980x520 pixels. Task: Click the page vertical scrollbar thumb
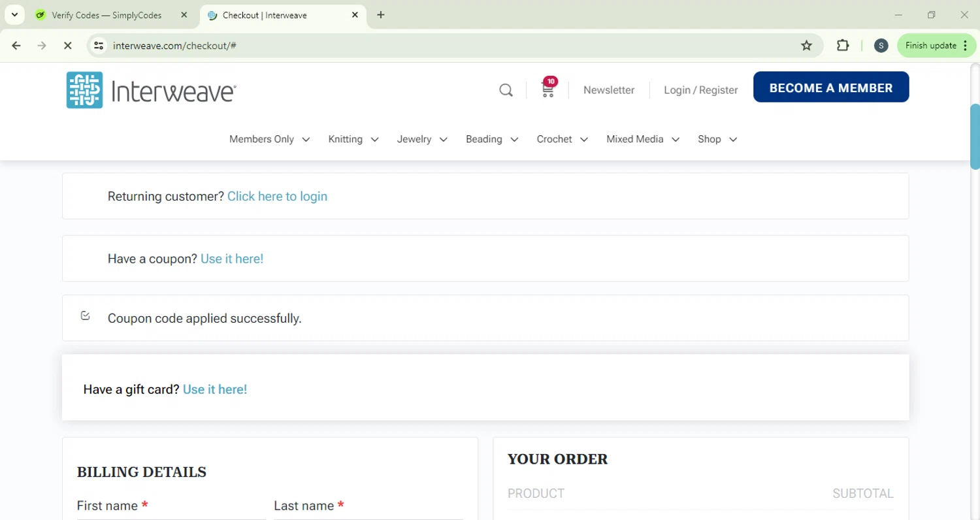click(x=975, y=136)
